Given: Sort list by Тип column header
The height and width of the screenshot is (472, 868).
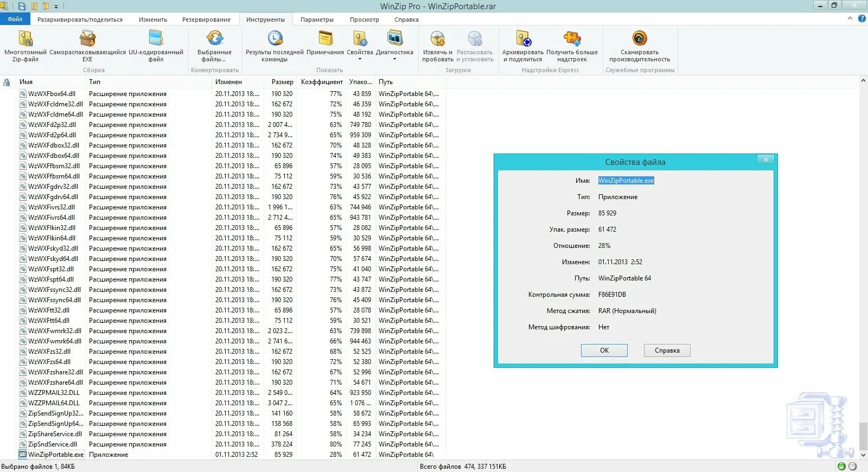Looking at the screenshot, I should (149, 82).
